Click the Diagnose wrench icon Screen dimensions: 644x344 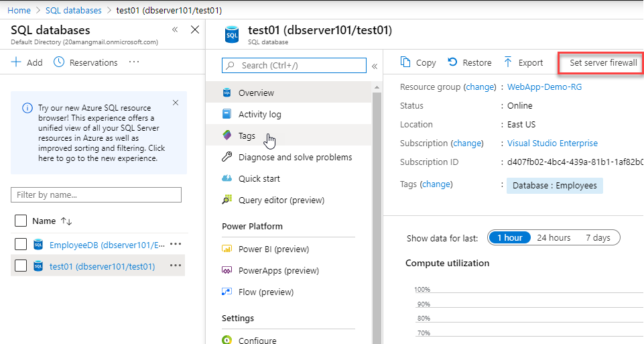tap(227, 157)
